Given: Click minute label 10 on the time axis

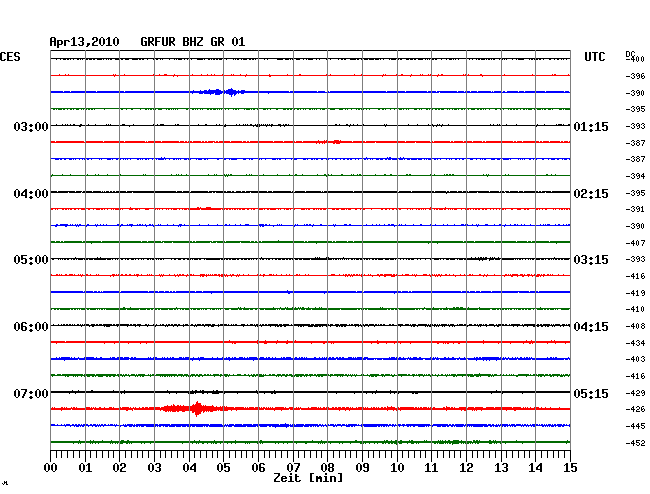Looking at the screenshot, I should (397, 468).
